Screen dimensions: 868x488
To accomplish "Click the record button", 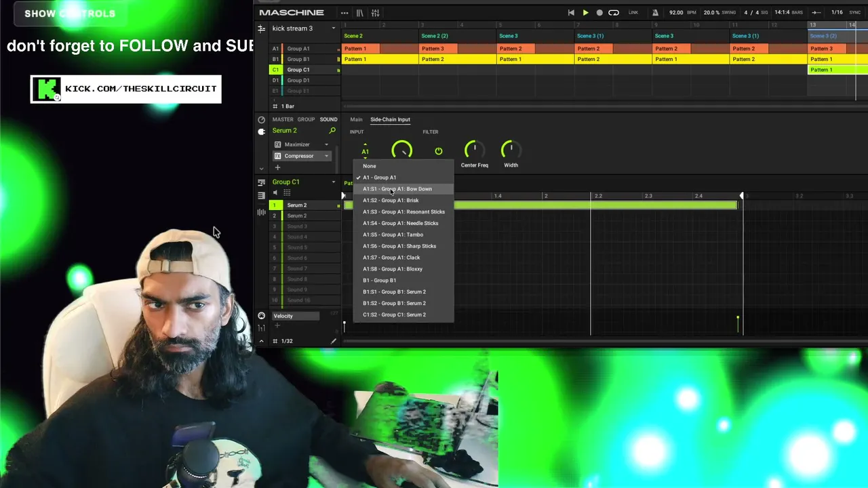I will [x=599, y=12].
